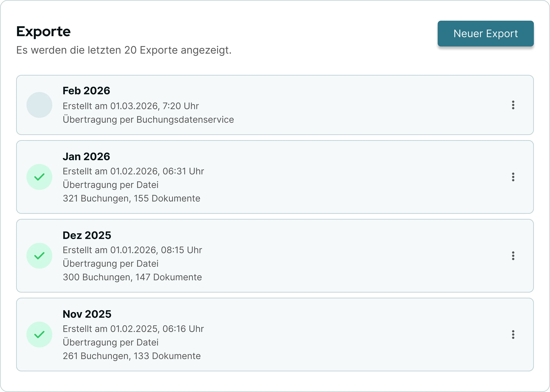Click '321 Buchungen, 155 Dokumente'

coord(132,198)
